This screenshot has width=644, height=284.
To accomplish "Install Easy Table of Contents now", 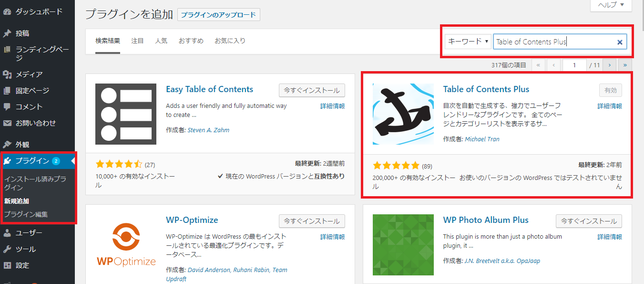I will click(x=312, y=90).
